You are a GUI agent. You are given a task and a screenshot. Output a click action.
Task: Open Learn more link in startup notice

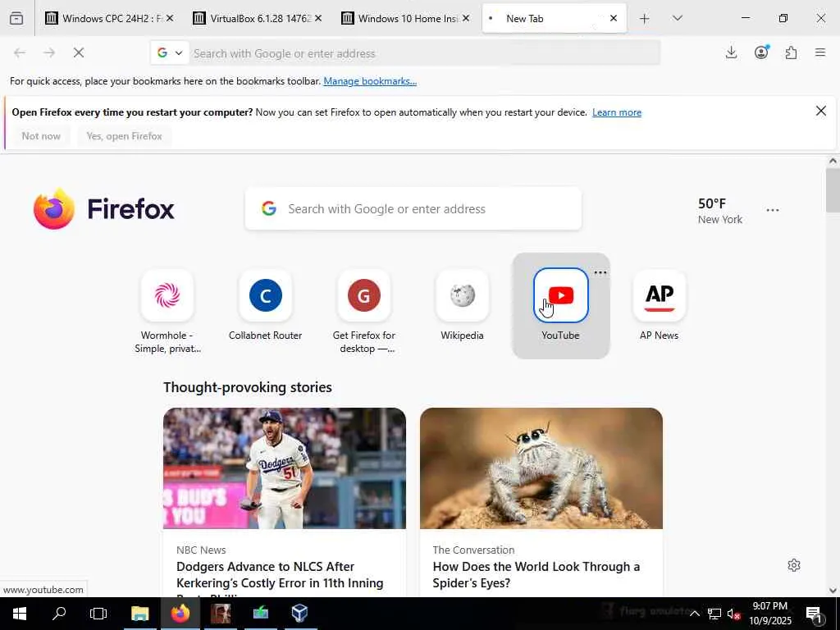point(617,112)
